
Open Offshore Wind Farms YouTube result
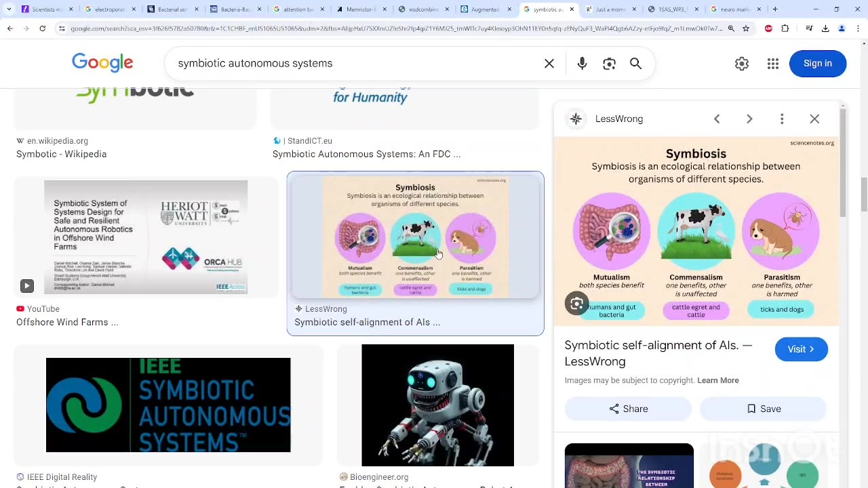pos(67,322)
